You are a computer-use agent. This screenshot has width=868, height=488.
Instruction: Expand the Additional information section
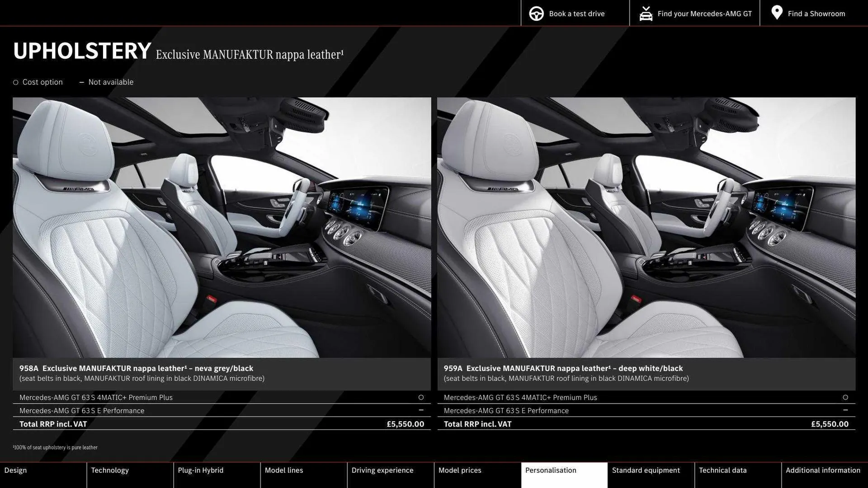[823, 470]
